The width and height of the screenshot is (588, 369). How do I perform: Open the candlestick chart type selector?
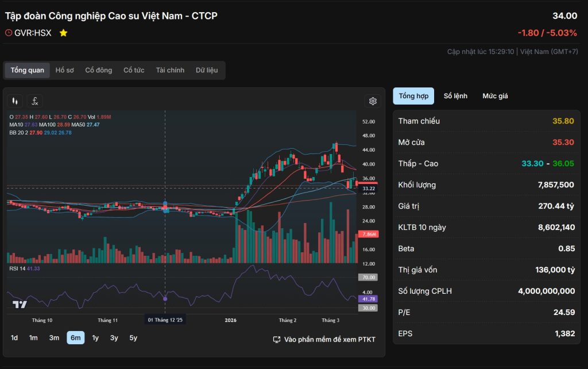click(x=15, y=101)
